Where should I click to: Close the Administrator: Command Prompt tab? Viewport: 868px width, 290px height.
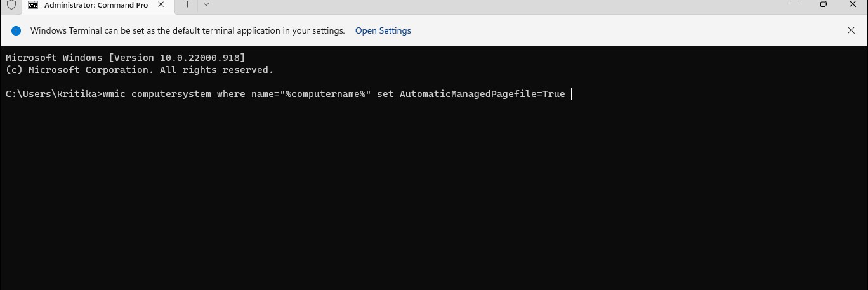[x=161, y=4]
